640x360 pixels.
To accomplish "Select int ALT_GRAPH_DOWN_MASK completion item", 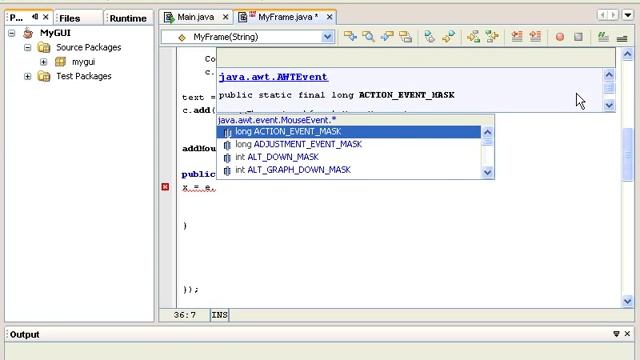I will pyautogui.click(x=349, y=170).
